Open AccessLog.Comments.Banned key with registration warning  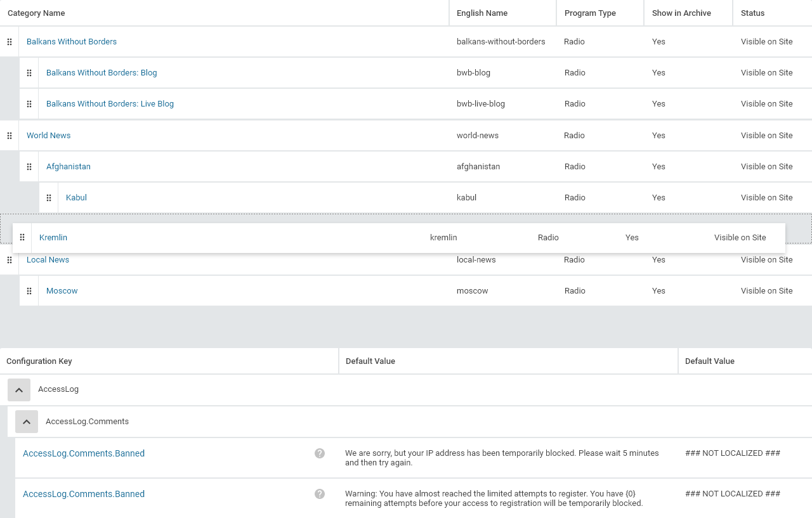click(84, 494)
